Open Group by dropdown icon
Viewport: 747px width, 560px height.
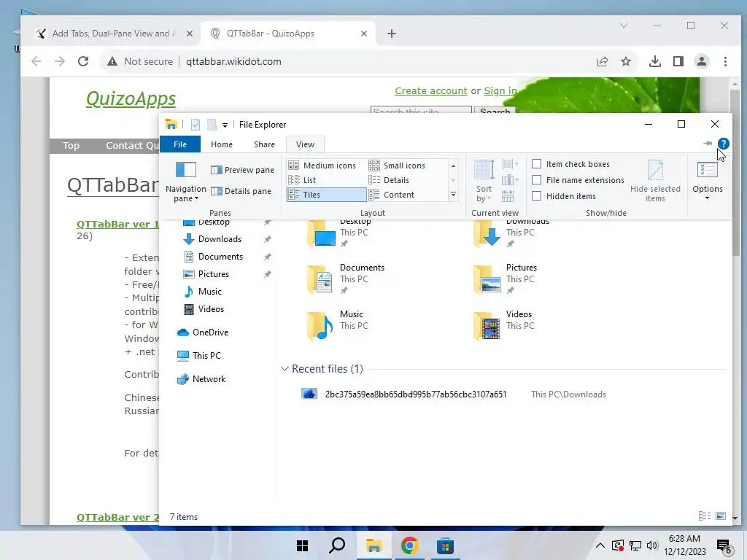click(510, 165)
